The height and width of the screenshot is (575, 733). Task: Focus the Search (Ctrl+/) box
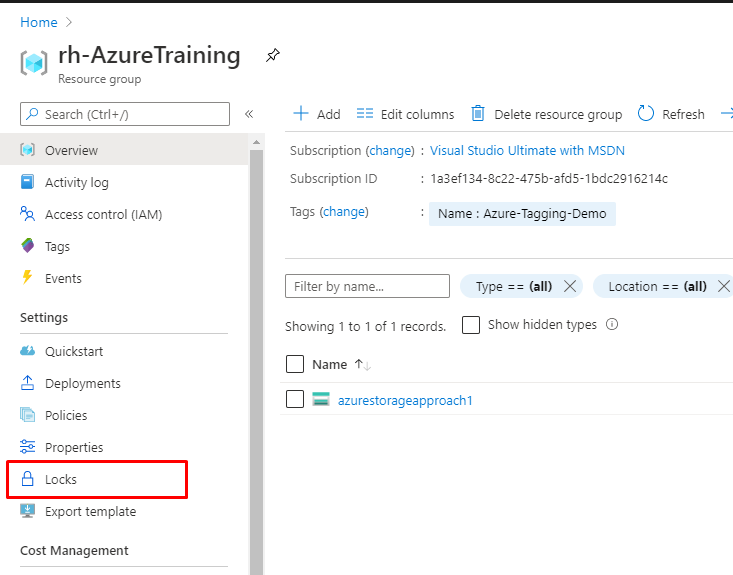(x=125, y=114)
